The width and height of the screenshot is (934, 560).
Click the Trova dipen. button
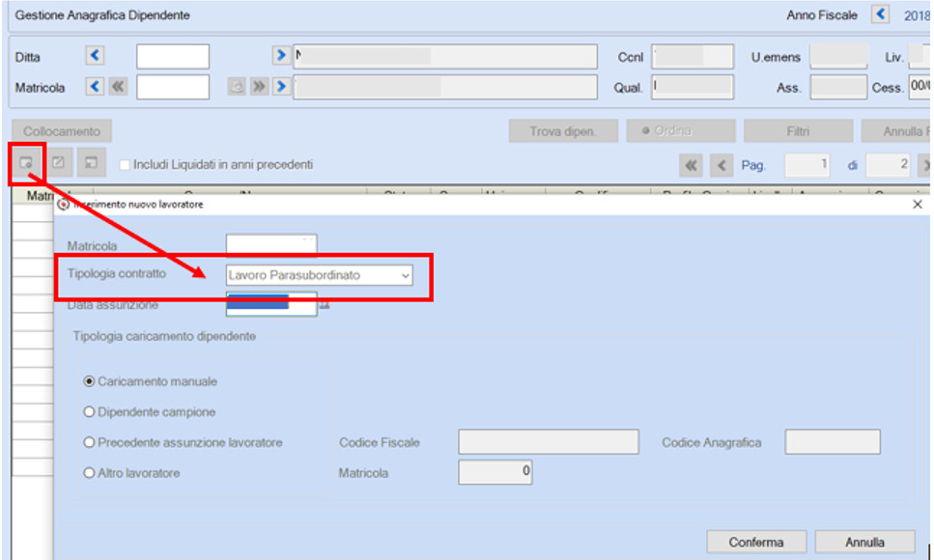coord(563,131)
